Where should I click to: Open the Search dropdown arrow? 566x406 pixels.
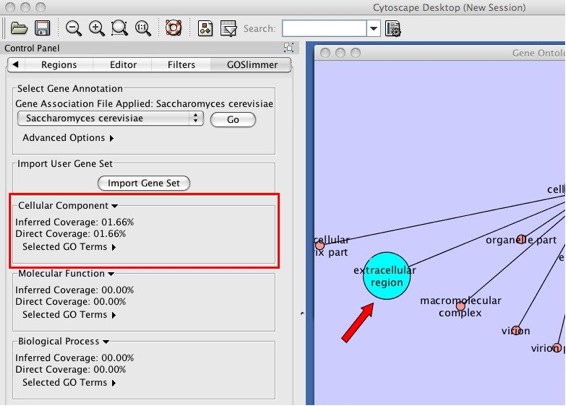(374, 29)
